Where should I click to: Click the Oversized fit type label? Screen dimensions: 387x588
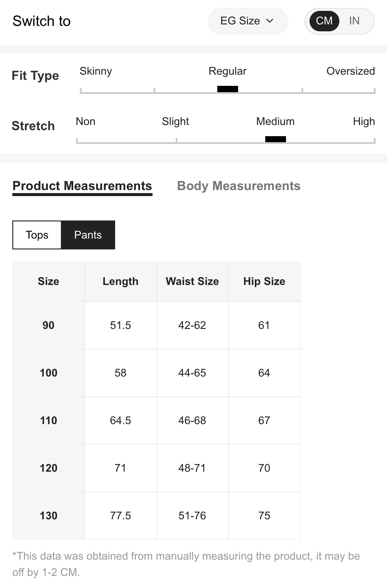point(351,71)
